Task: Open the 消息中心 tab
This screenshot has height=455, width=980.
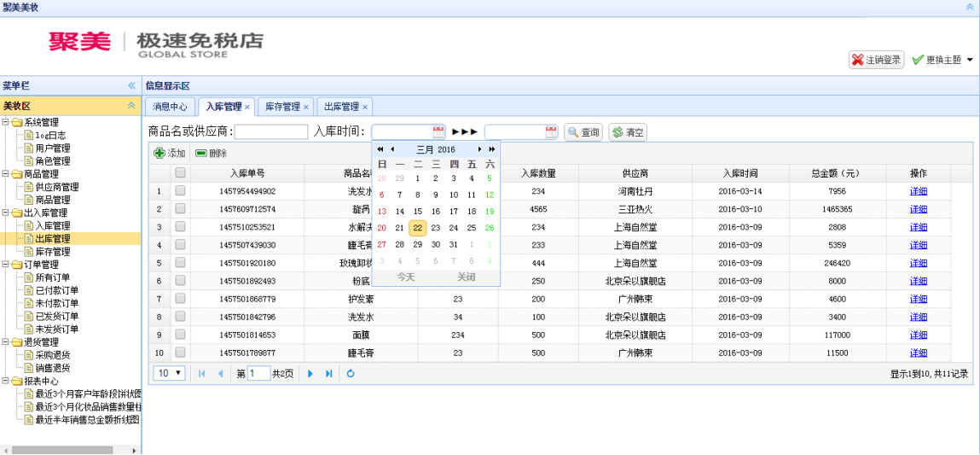Action: click(x=171, y=107)
